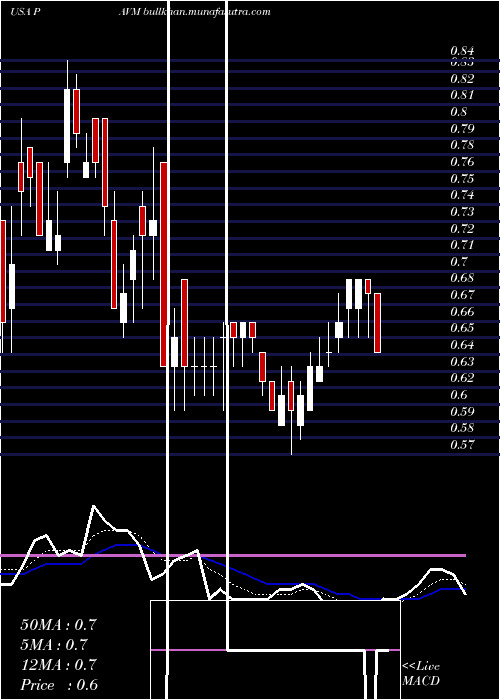Screen dimensions: 500x700
Task: Click the <<Live MACD label
Action: 421,673
